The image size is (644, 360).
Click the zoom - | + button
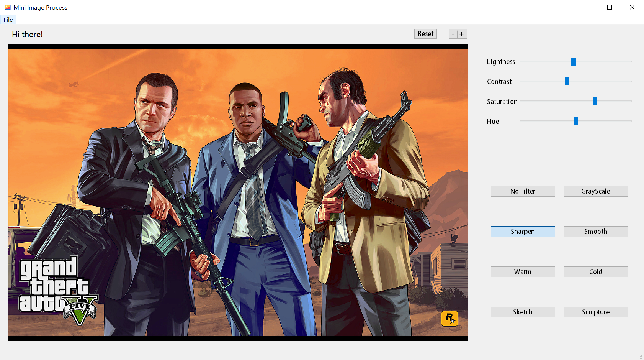[x=458, y=34]
